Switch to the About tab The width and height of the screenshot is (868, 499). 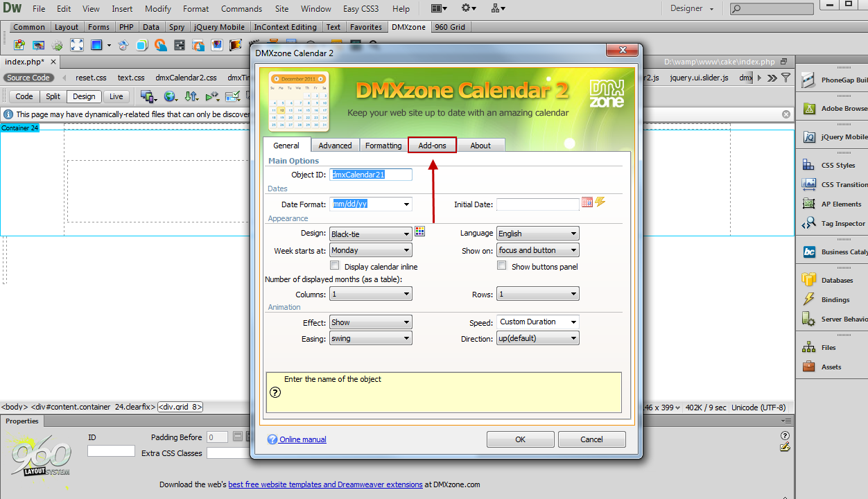pyautogui.click(x=480, y=146)
